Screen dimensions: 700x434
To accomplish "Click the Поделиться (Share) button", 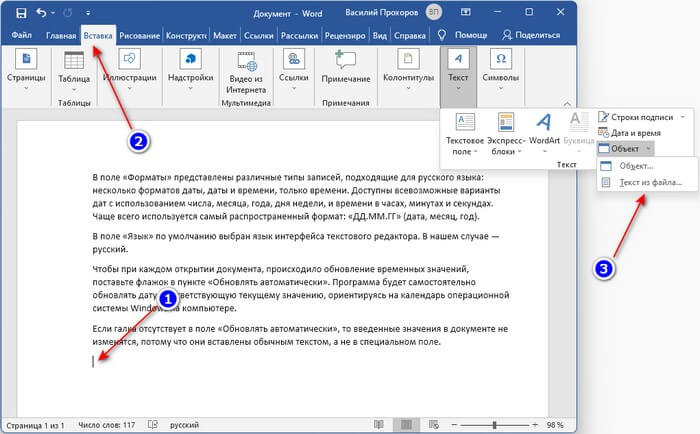I will (x=529, y=35).
